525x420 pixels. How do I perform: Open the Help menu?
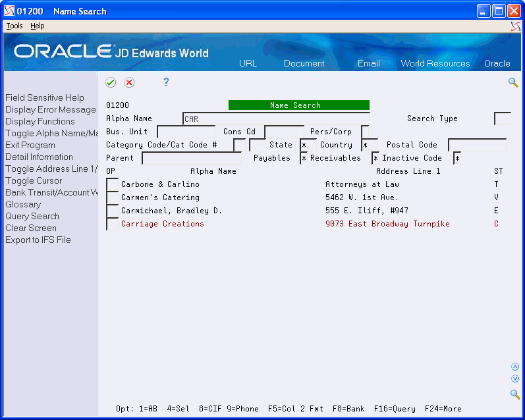[x=37, y=26]
